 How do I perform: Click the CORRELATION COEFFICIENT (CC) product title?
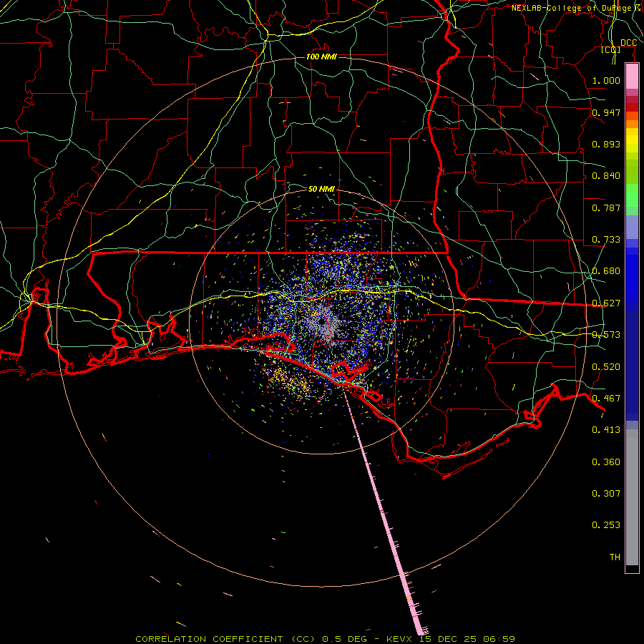[x=226, y=639]
